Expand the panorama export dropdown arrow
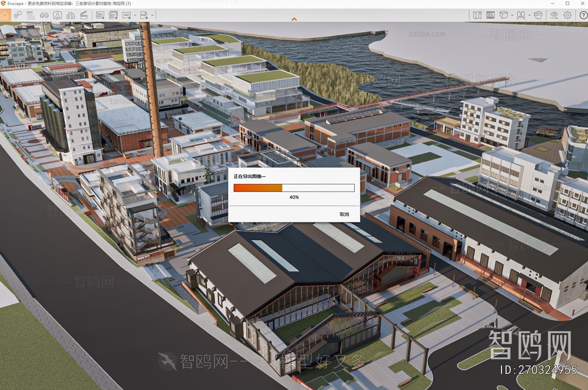This screenshot has height=390, width=588. pos(135,15)
